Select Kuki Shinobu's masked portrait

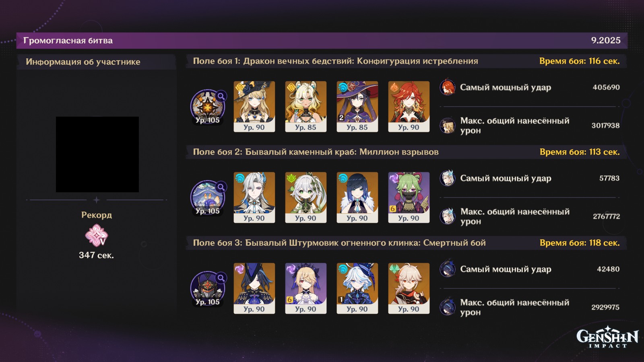coord(409,197)
